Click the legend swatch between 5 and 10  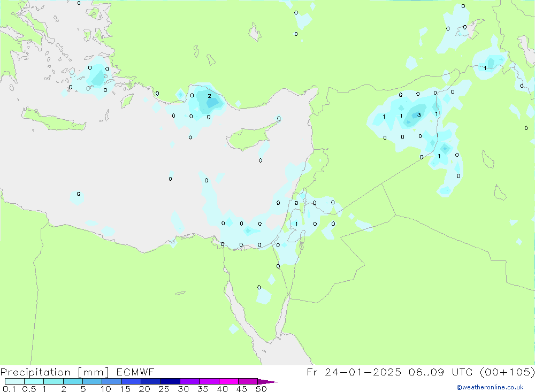click(x=93, y=381)
